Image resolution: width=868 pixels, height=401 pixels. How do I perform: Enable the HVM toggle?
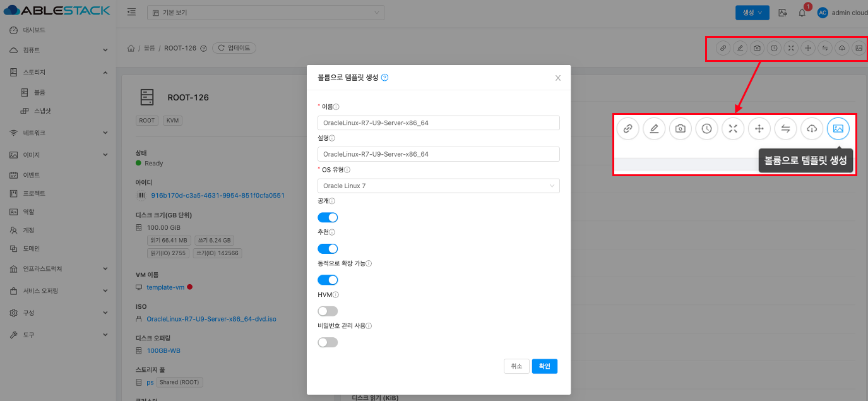(x=328, y=311)
